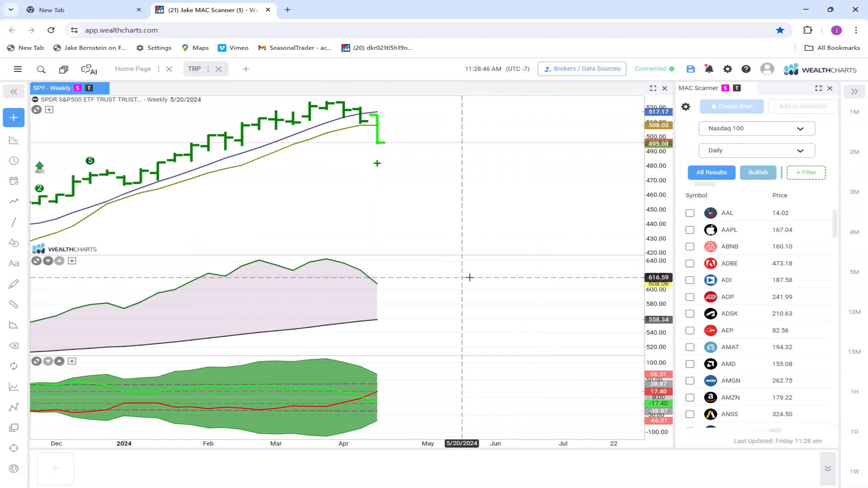
Task: Open the help question mark icon
Action: [x=746, y=69]
